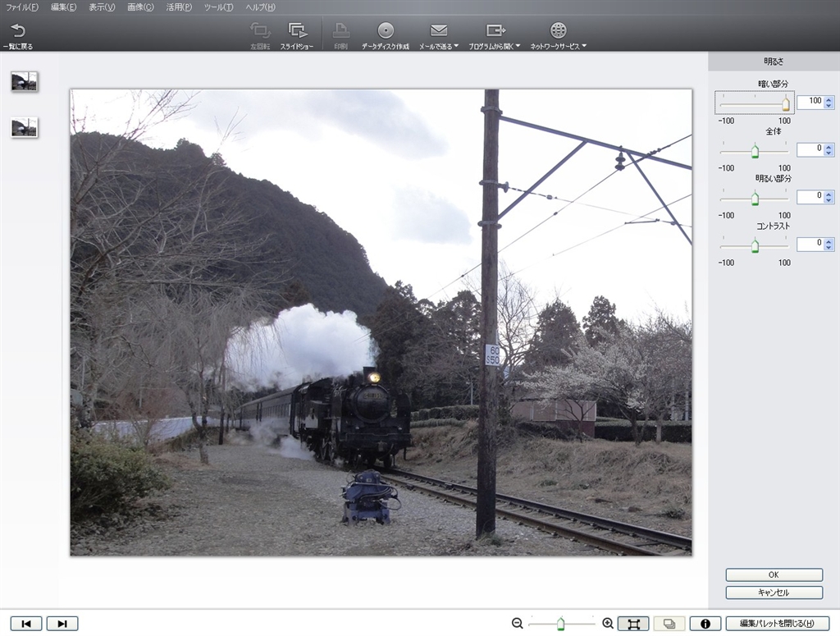Click the 明るい部分 slider handle
The image size is (840, 636).
[x=755, y=198]
